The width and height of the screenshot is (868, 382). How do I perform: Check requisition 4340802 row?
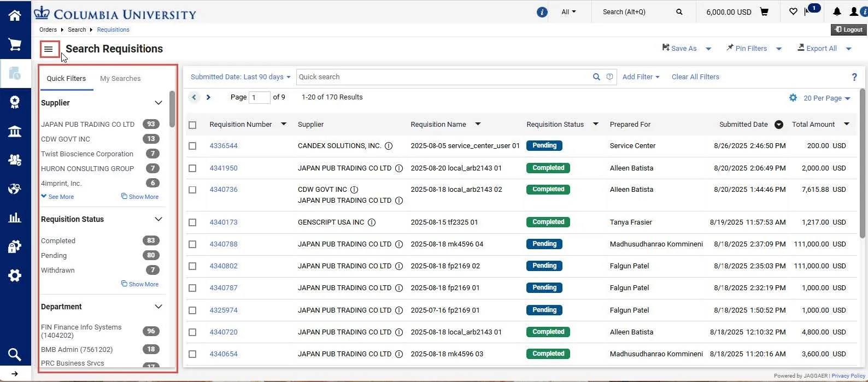pos(192,266)
